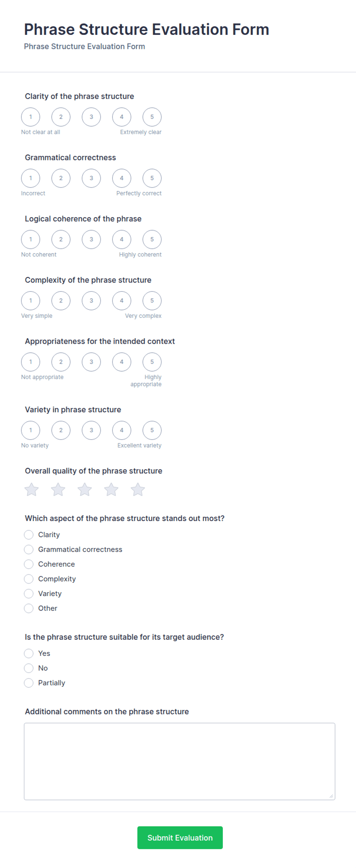Choose the Coherence radio option
This screenshot has width=356, height=868.
[29, 564]
